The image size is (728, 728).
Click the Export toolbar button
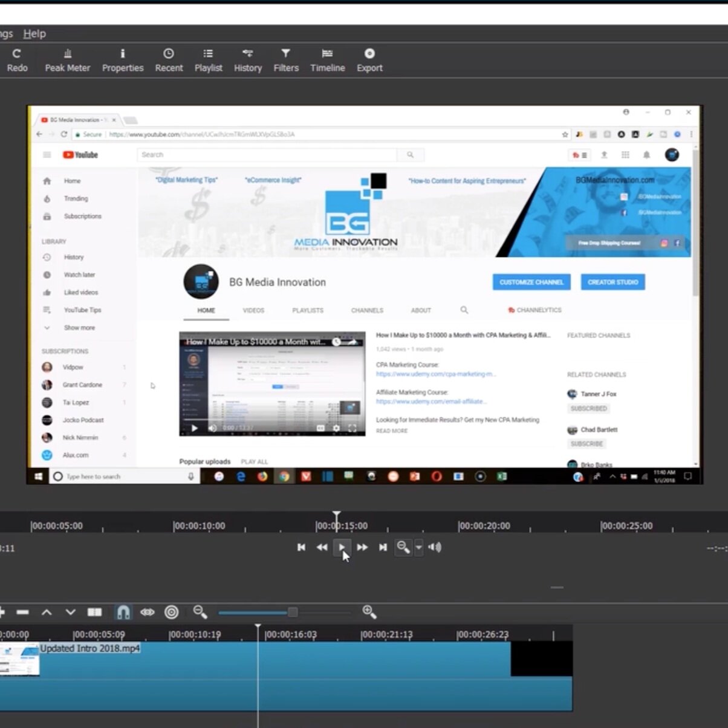coord(369,60)
